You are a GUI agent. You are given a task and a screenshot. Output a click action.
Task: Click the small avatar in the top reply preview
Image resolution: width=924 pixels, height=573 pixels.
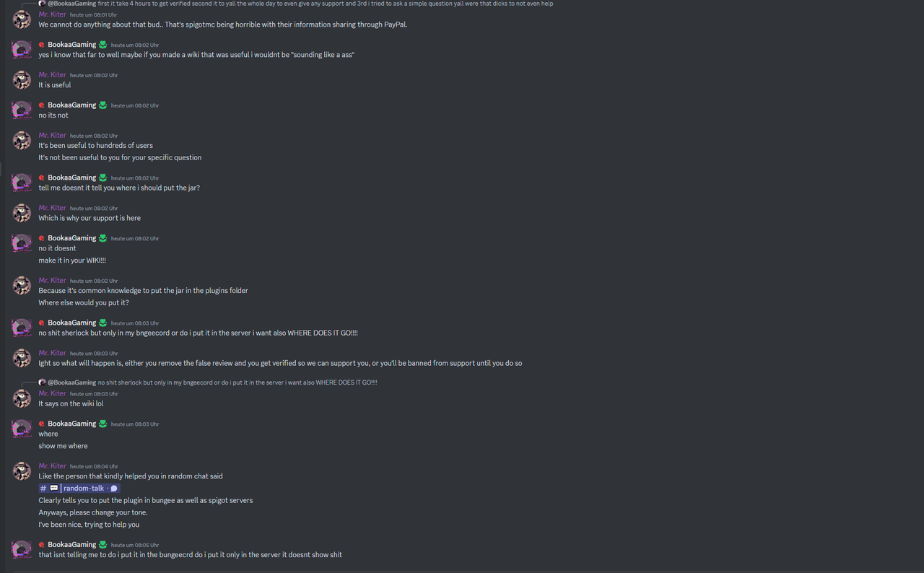(x=43, y=4)
